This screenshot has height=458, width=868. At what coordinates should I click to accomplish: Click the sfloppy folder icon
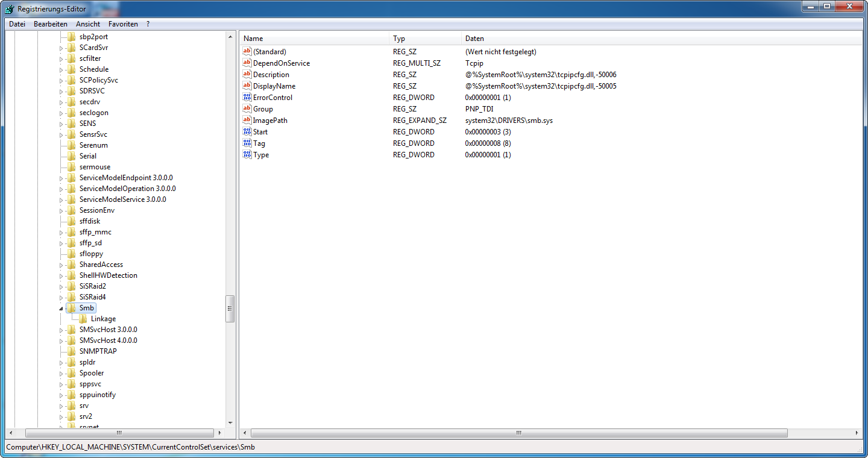click(71, 254)
